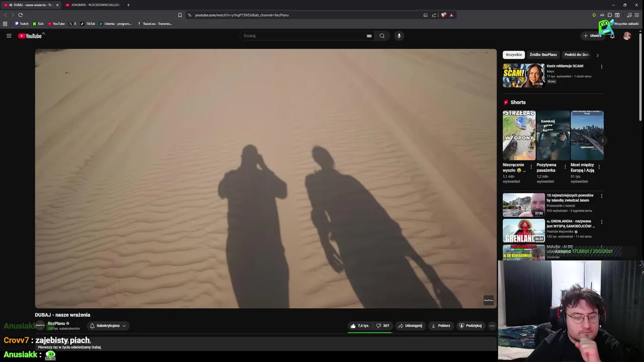Open the browser extensions puzzle icon

609,15
